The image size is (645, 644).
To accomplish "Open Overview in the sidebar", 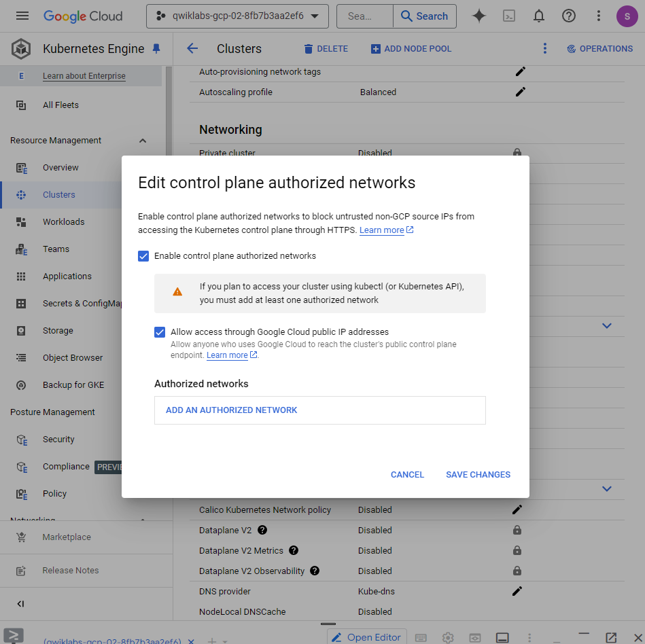I will tap(60, 168).
